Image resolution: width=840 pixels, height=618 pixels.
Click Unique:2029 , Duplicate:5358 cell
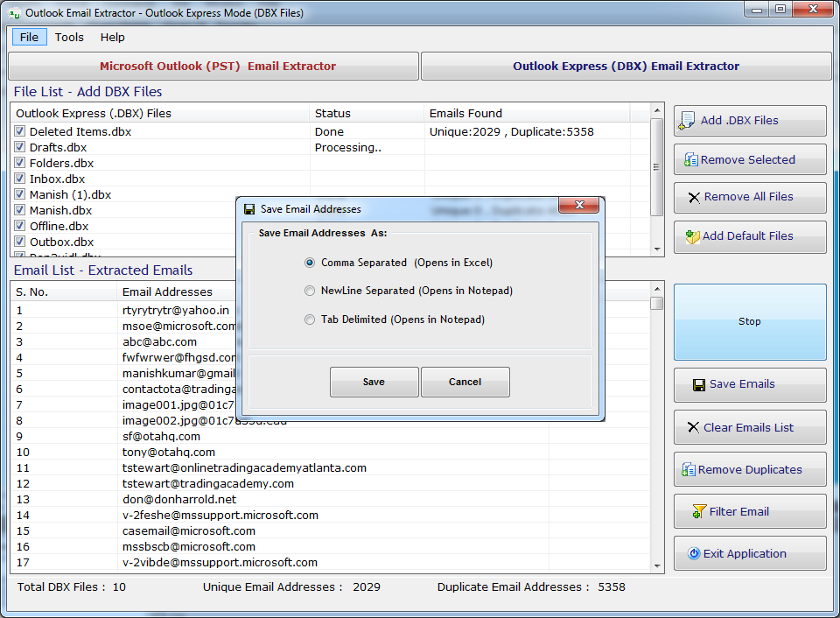point(512,131)
